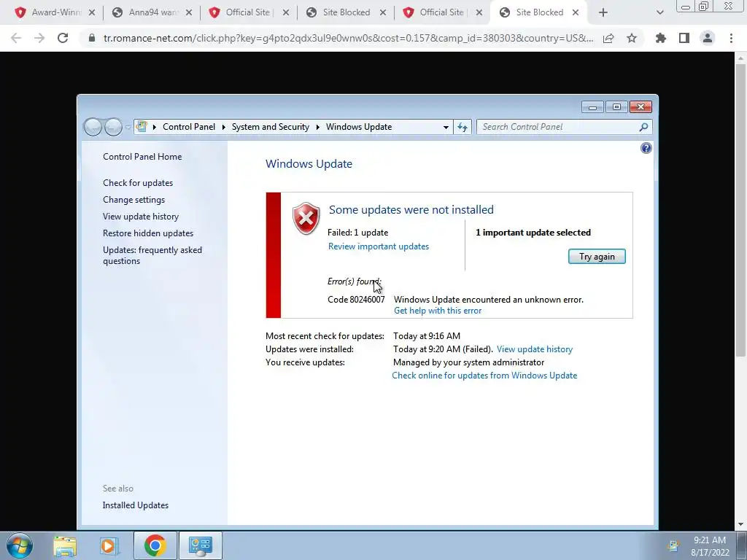Click the Code 80246007 text
The width and height of the screenshot is (747, 560).
click(x=356, y=300)
